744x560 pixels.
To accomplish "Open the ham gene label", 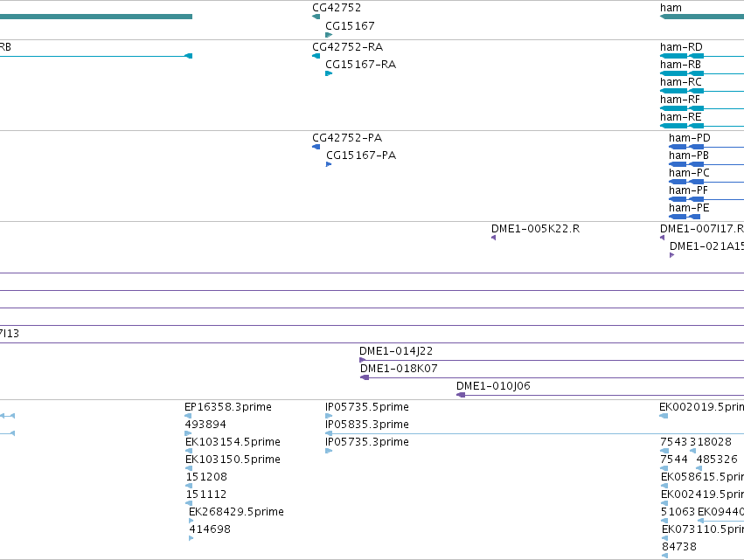I will (x=671, y=8).
